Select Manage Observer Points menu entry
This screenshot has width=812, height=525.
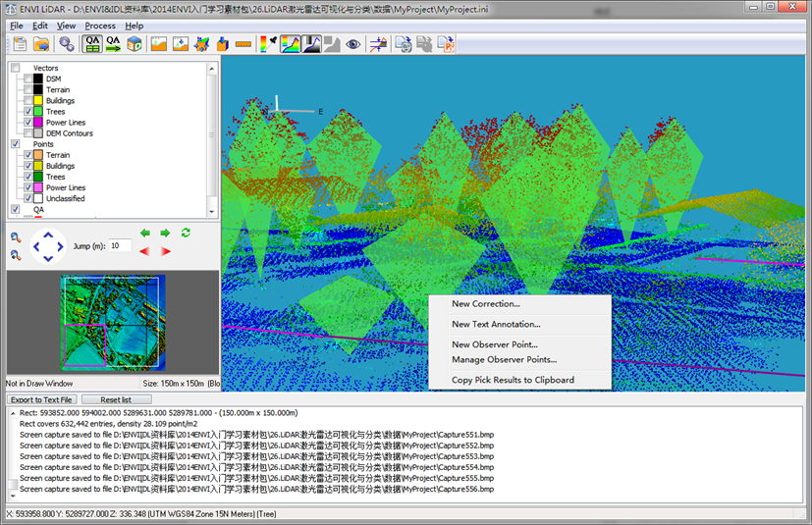pyautogui.click(x=520, y=359)
